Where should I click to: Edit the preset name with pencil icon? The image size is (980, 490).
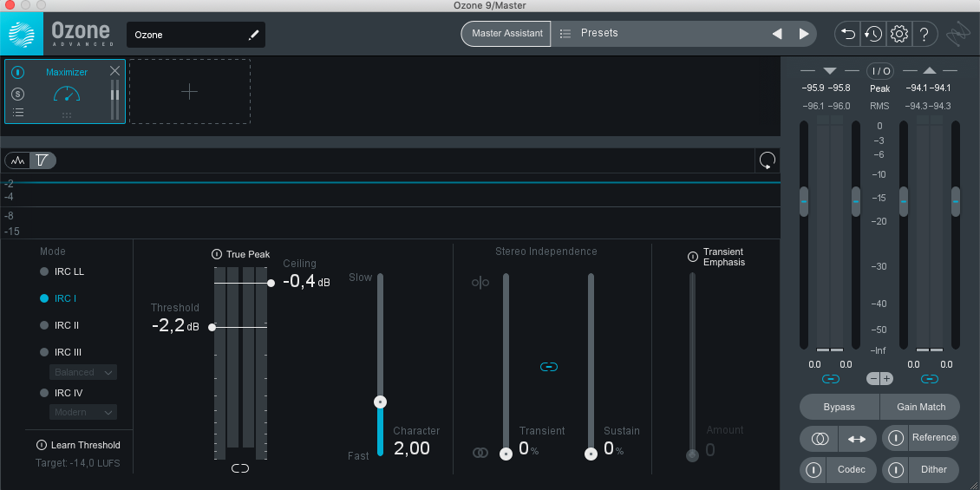[253, 35]
